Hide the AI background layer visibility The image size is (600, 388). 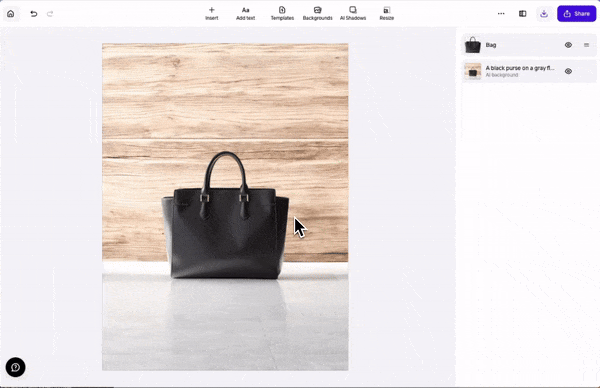click(x=568, y=71)
